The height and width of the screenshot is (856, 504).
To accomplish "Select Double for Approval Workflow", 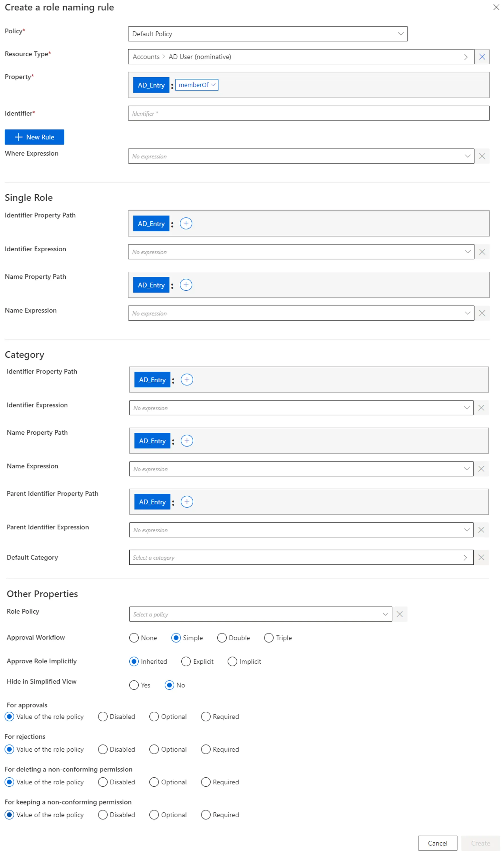I will 222,638.
